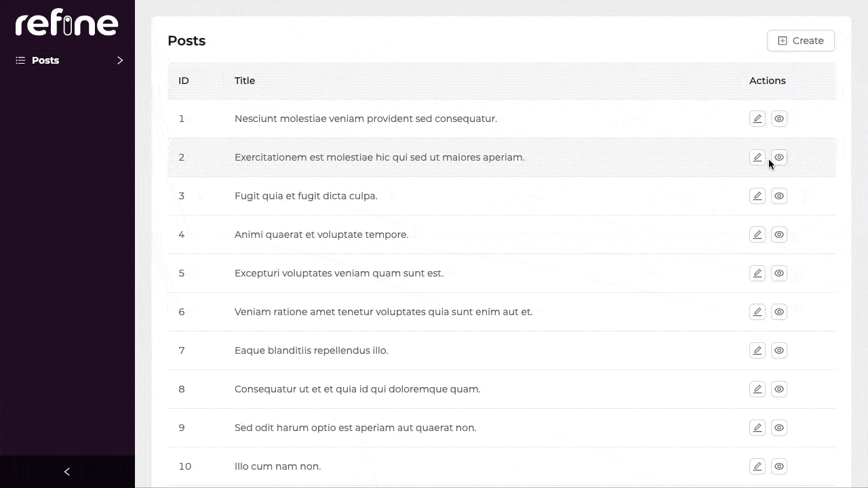Screen dimensions: 868x488
Task: Click the row titled Fugit quia et fugit
Action: point(306,196)
